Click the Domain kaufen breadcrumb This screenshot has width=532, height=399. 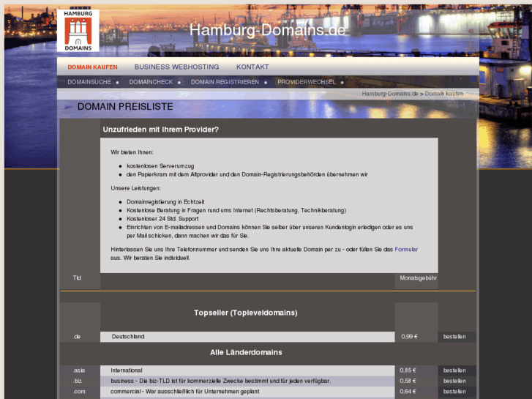[x=443, y=94]
